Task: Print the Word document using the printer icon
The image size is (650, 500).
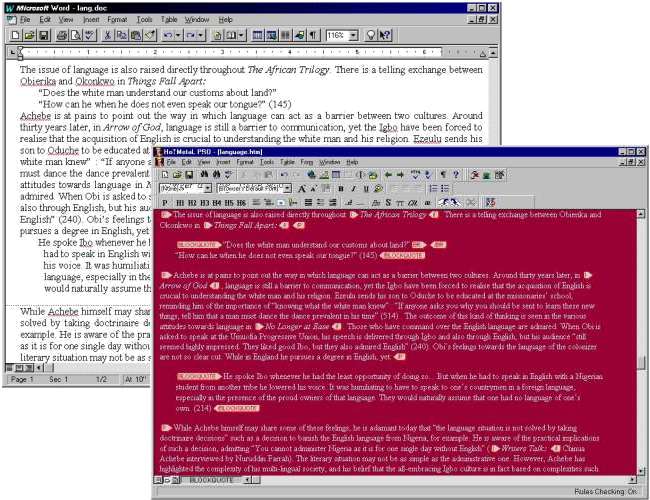Action: click(x=62, y=35)
